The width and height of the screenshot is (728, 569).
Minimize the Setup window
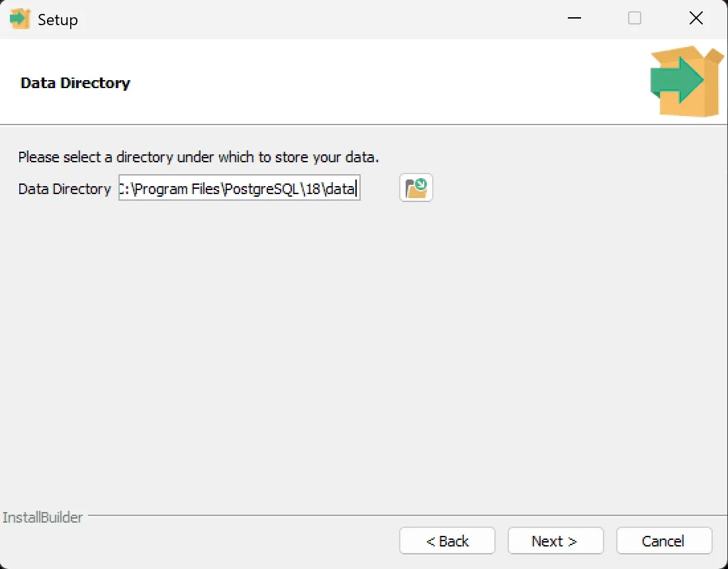pyautogui.click(x=573, y=18)
